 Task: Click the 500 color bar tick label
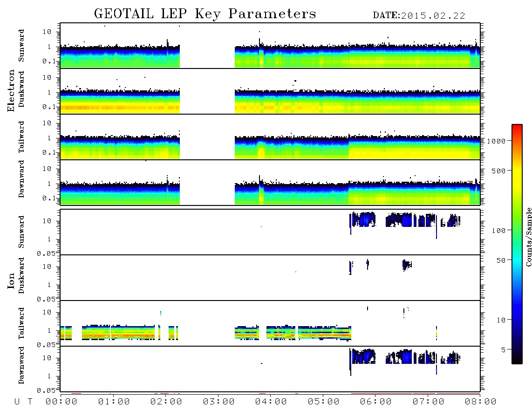[x=498, y=171]
